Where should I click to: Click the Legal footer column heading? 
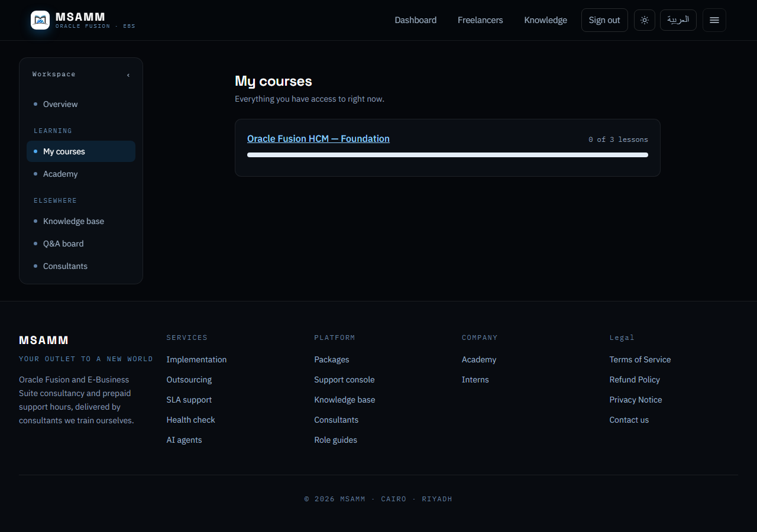tap(622, 338)
